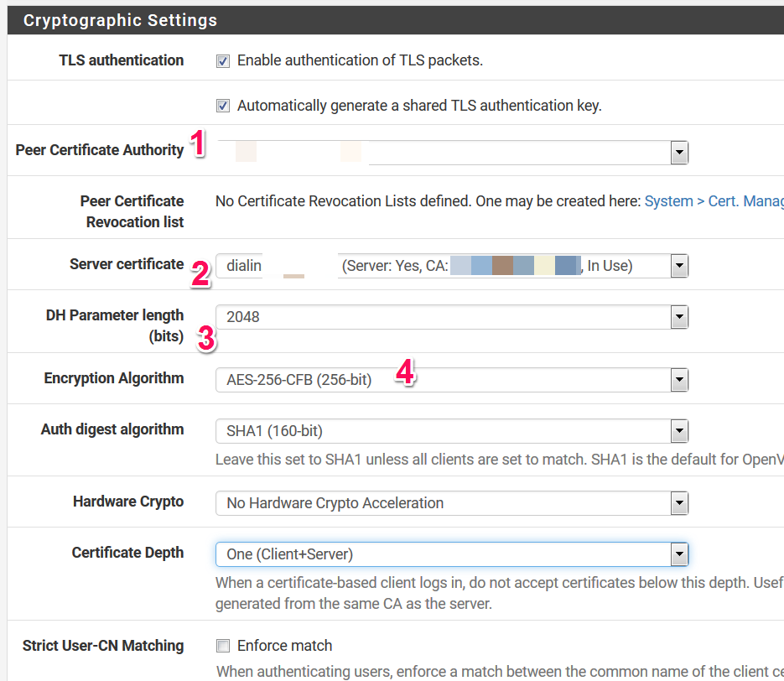
Task: Click the Peer Certificate Authority label
Action: click(x=100, y=150)
